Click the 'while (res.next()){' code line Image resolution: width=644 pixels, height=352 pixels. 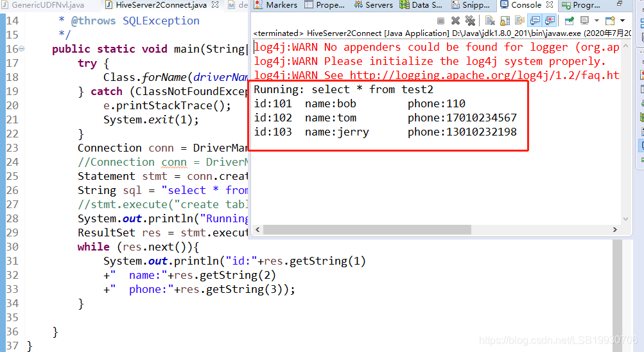coord(139,247)
